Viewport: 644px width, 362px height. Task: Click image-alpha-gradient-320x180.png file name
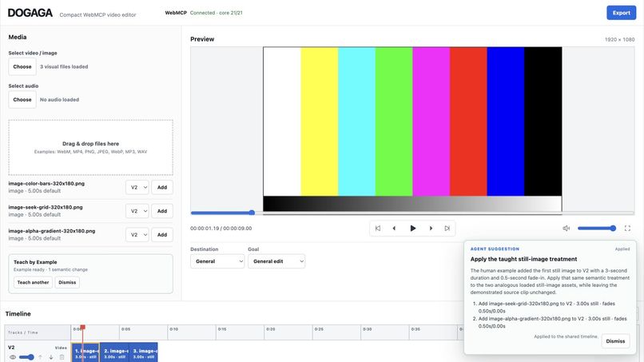(x=52, y=231)
